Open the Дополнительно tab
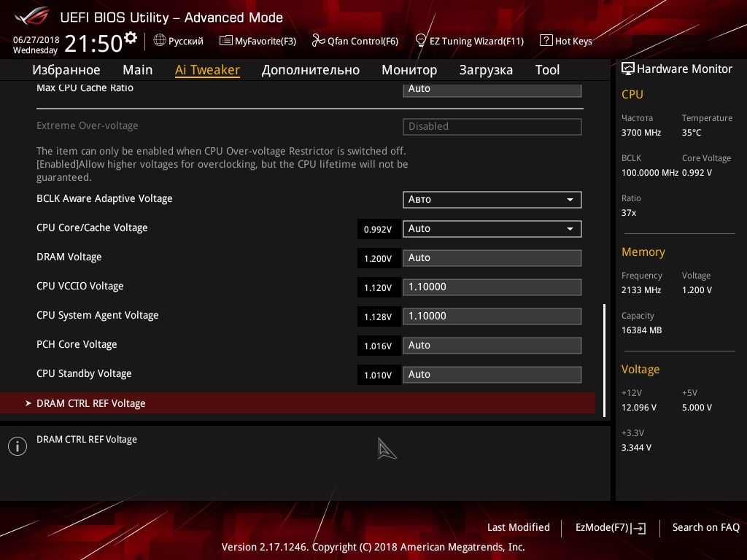The image size is (747, 560). tap(311, 70)
